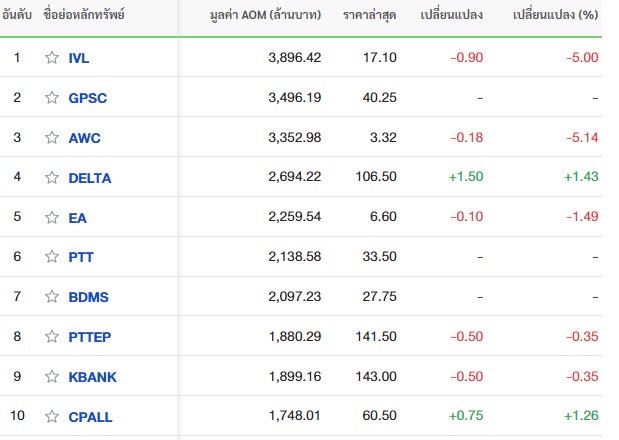Favorite the DELTA stock via star
Viewport: 619px width, 440px height.
tap(52, 178)
